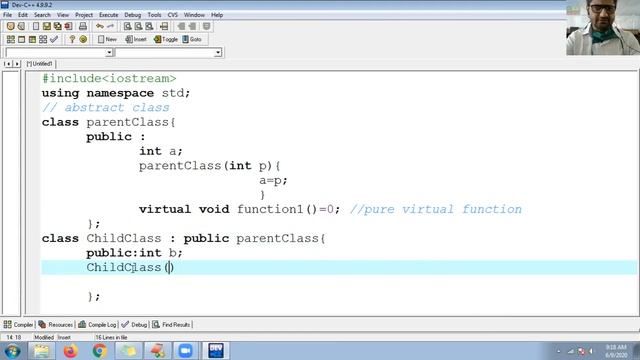This screenshot has width=640, height=360.
Task: Select the Untitled1 editor tab
Action: pyautogui.click(x=40, y=64)
